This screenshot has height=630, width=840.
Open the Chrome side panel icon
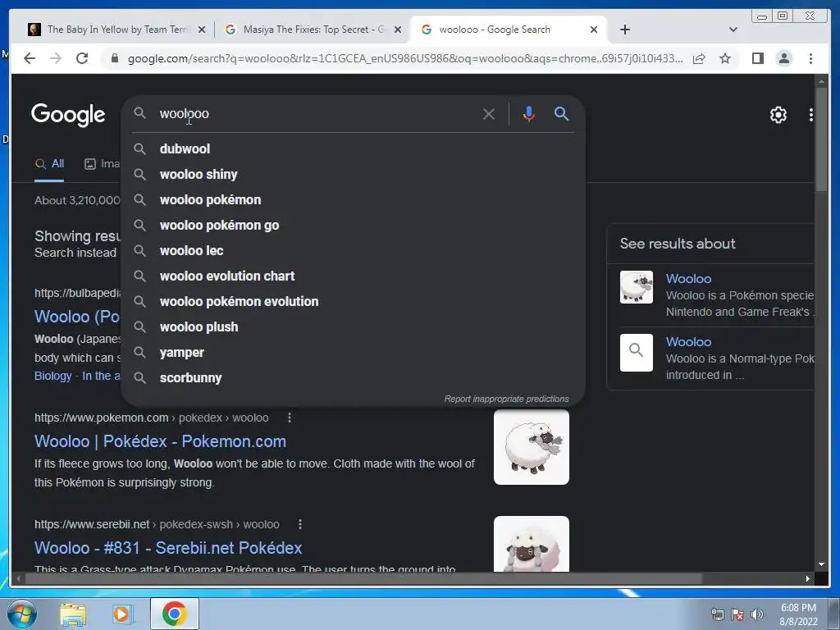[757, 58]
